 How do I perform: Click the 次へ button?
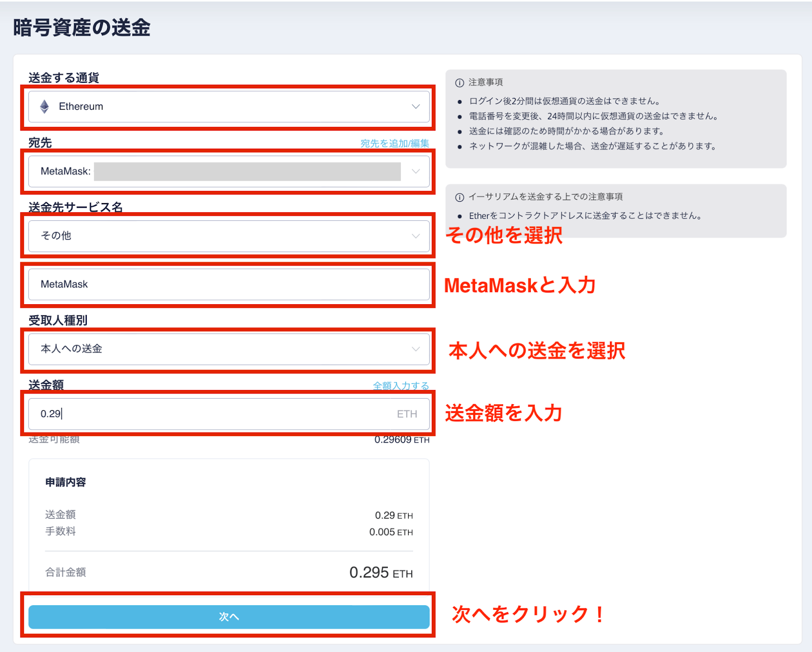pyautogui.click(x=229, y=616)
